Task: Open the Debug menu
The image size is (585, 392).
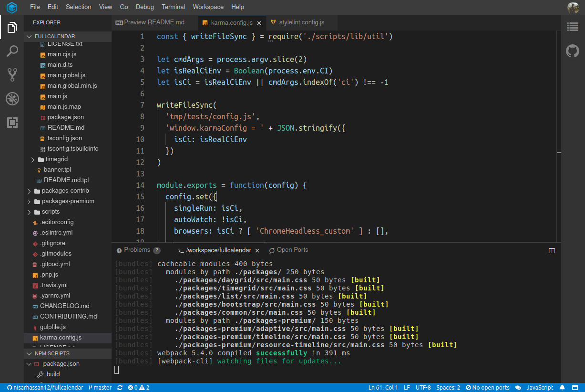Action: pyautogui.click(x=145, y=7)
